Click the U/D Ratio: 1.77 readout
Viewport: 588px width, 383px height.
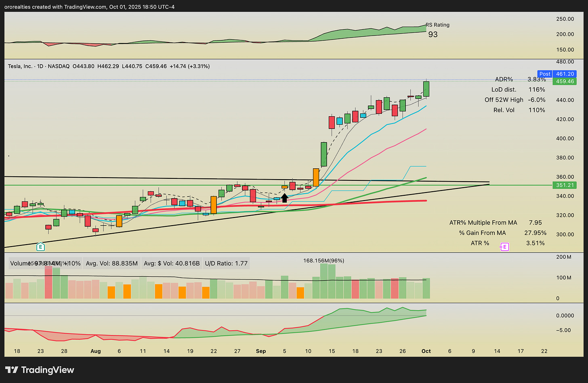(x=226, y=264)
